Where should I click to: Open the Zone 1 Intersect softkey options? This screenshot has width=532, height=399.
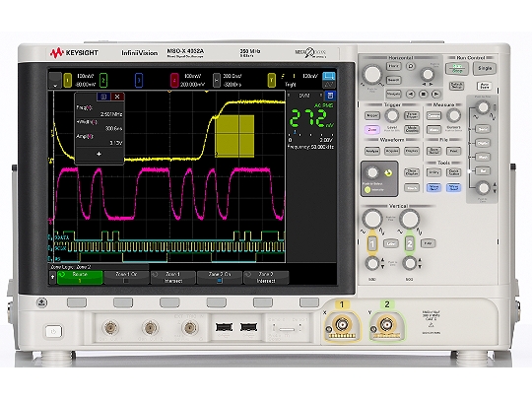coord(173,278)
